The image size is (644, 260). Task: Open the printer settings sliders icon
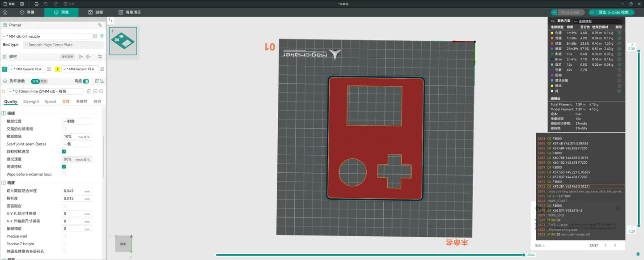coord(100,25)
